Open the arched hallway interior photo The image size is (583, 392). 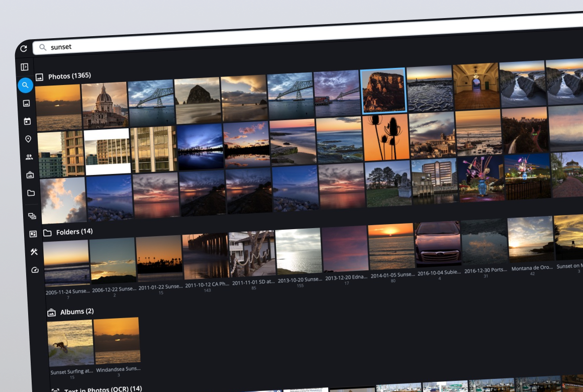[x=476, y=86]
